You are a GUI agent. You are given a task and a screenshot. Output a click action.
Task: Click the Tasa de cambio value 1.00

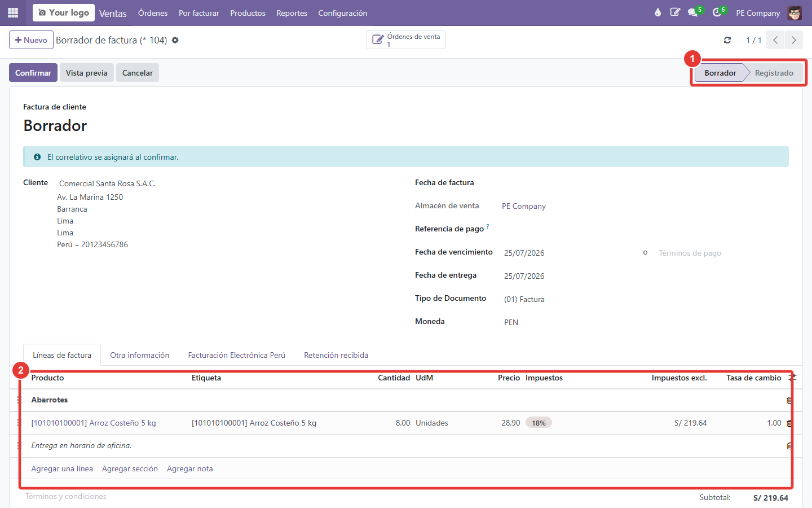point(774,423)
